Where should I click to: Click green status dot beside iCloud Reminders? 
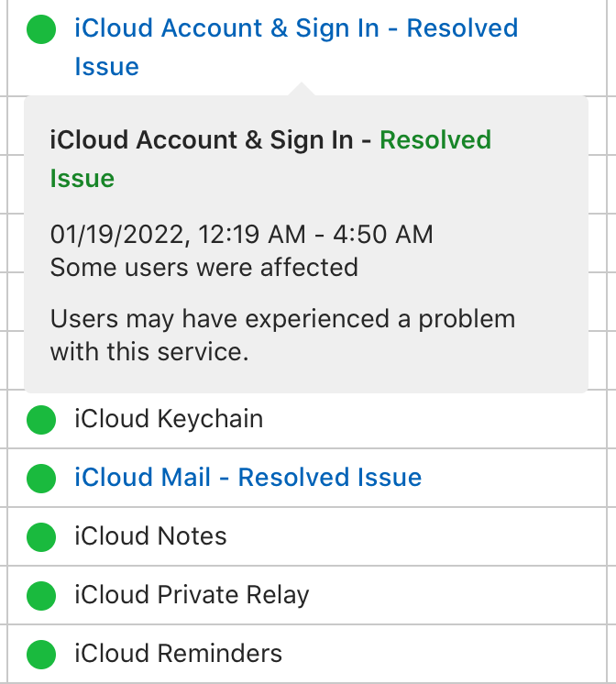click(x=41, y=654)
